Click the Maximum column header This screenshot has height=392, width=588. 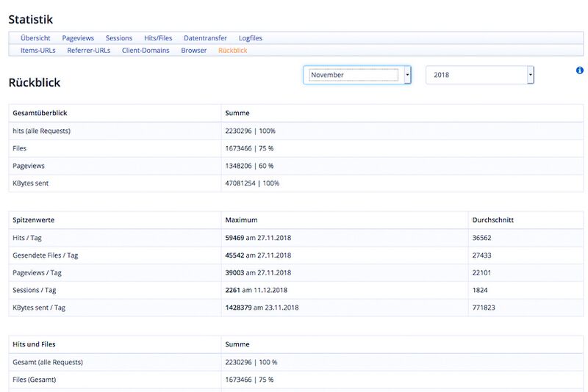tap(241, 220)
